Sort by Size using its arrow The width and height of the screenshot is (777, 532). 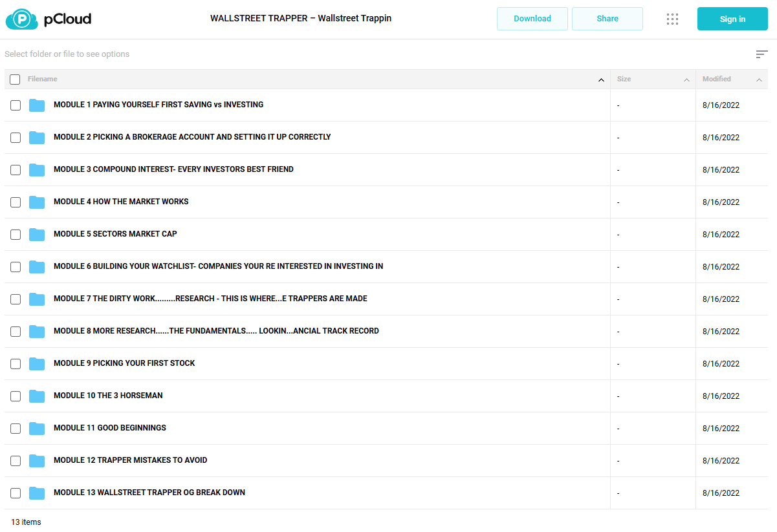point(686,80)
